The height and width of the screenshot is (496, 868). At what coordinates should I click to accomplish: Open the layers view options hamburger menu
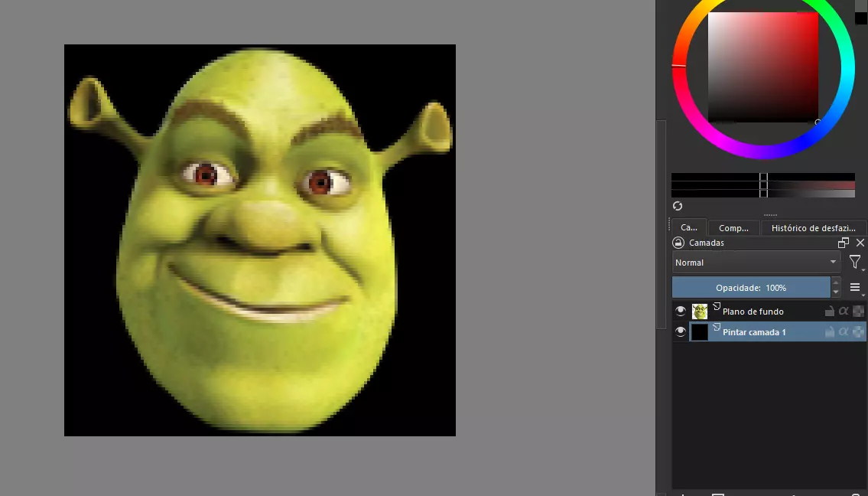pyautogui.click(x=855, y=287)
